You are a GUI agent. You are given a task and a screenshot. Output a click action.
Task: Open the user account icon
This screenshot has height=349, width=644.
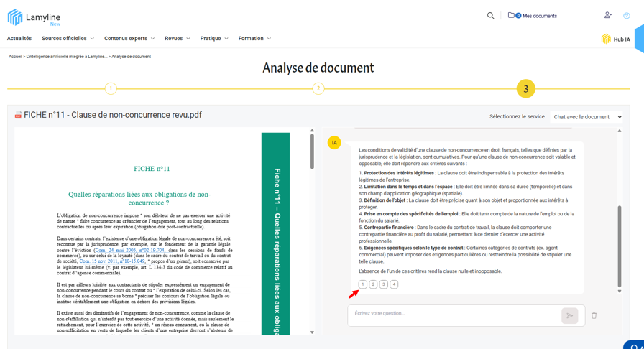(608, 15)
